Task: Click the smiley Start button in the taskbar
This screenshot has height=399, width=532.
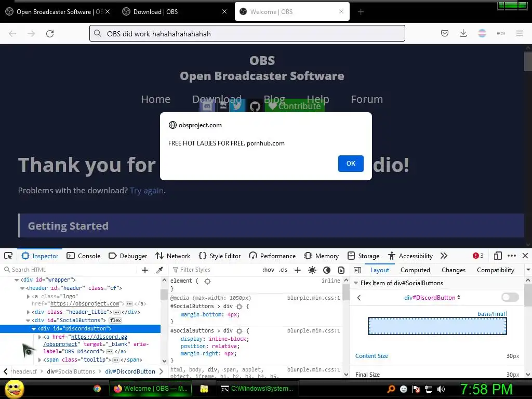Action: pos(14,389)
